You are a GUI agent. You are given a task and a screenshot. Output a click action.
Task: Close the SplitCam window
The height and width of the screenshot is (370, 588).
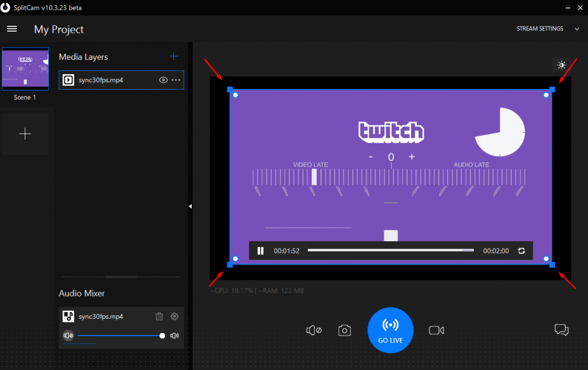pos(580,7)
